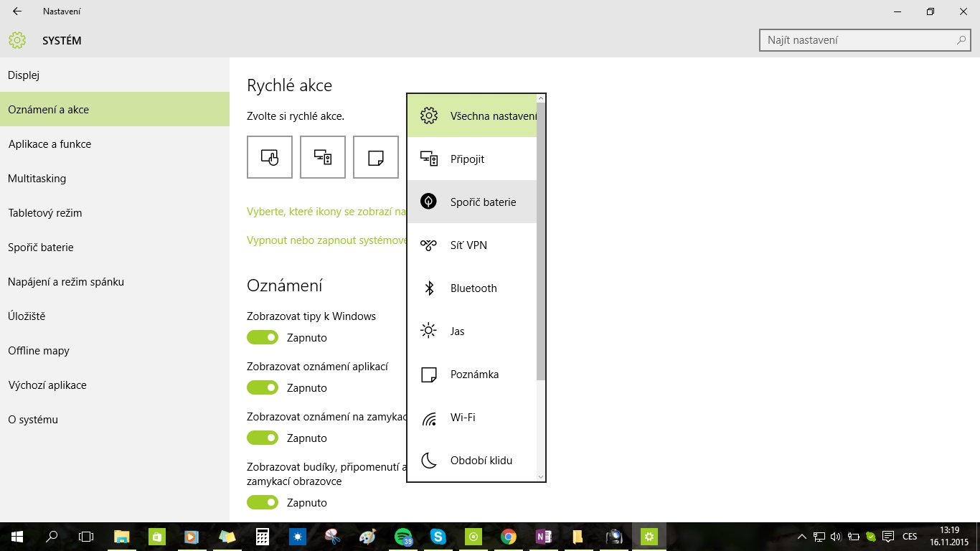Click the brightness sun icon next to Jas

(x=428, y=331)
